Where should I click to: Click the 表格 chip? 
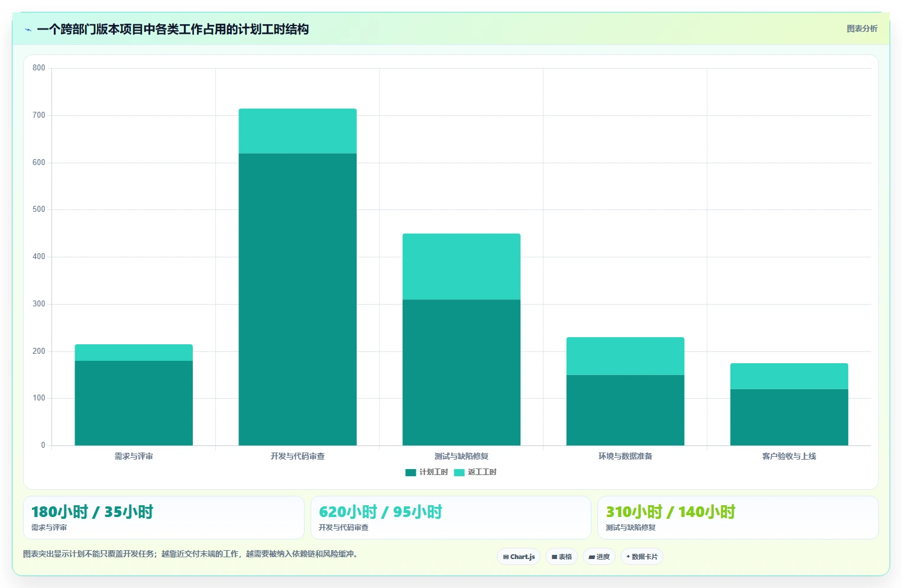561,557
